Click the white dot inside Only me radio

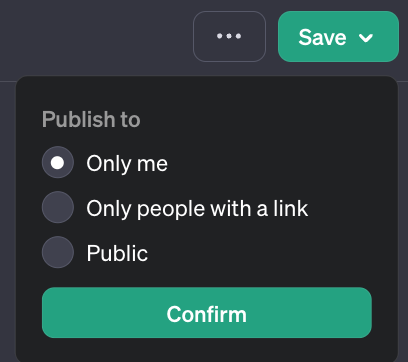point(57,163)
